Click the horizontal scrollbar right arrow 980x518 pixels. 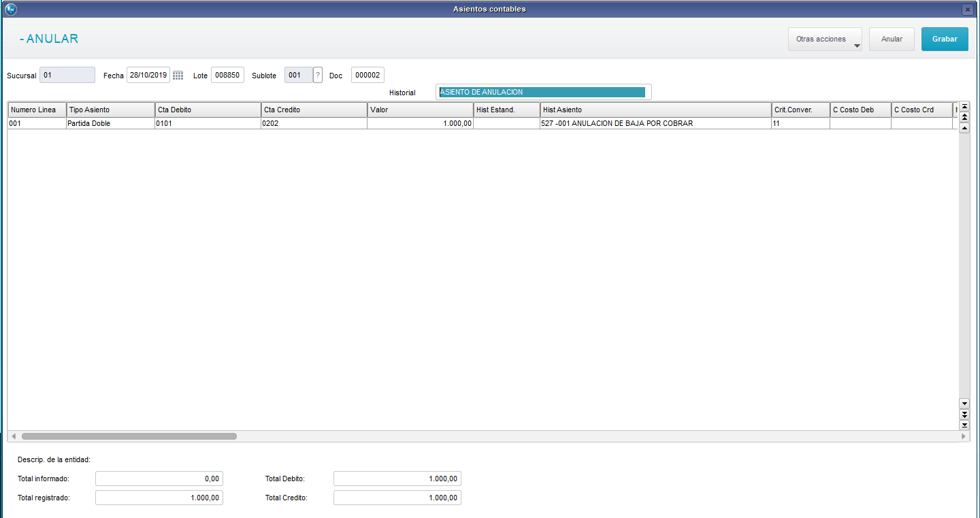[x=964, y=436]
